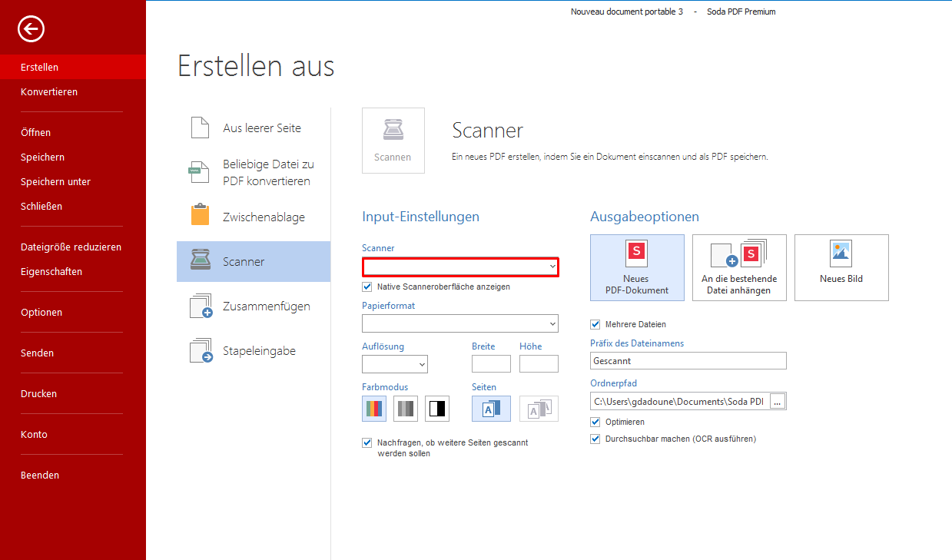Choose Neues Bild output option

tap(841, 267)
